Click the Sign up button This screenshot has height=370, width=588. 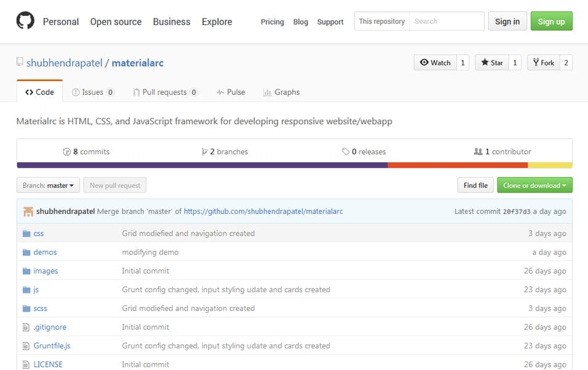(551, 21)
